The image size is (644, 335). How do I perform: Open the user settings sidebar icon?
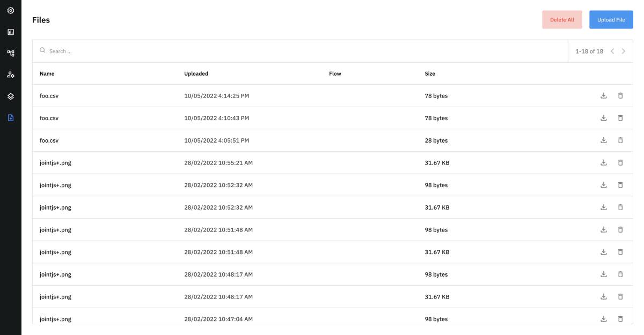[x=11, y=75]
